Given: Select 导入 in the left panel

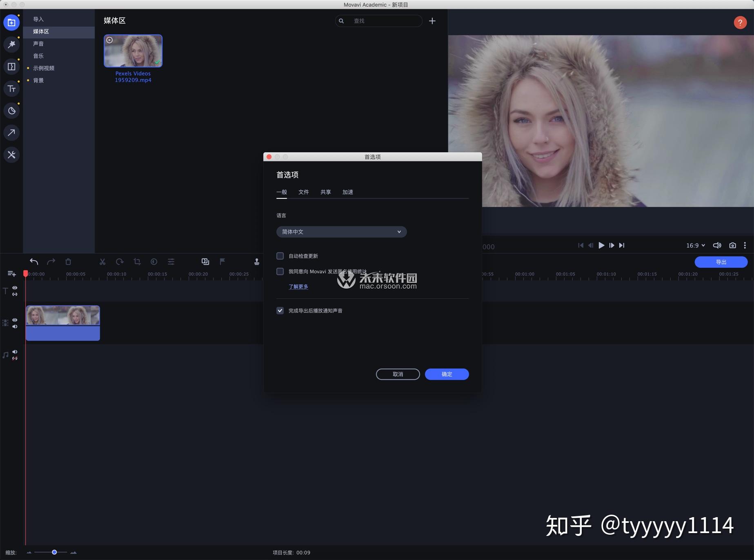Looking at the screenshot, I should 59,19.
